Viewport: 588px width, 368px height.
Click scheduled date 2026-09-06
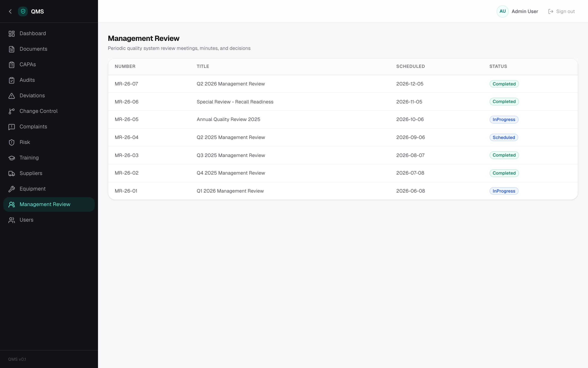[x=410, y=138]
